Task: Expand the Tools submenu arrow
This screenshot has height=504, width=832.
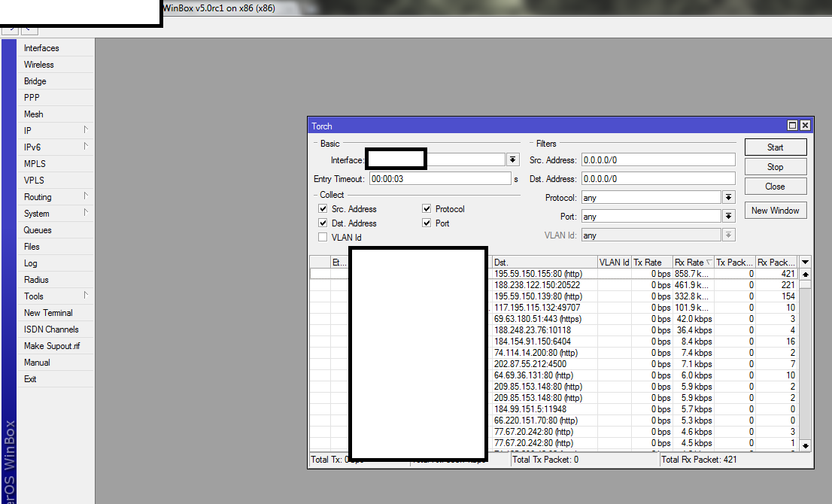Action: (x=86, y=295)
